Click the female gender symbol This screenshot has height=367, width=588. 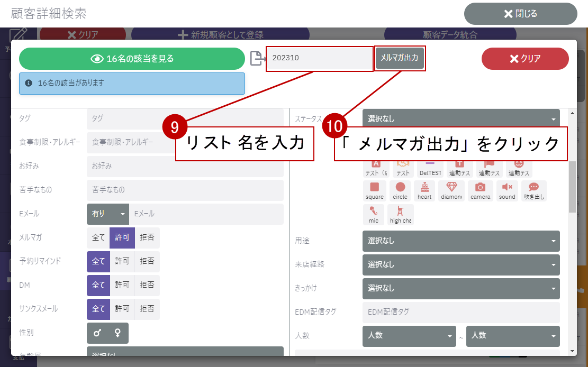[117, 333]
